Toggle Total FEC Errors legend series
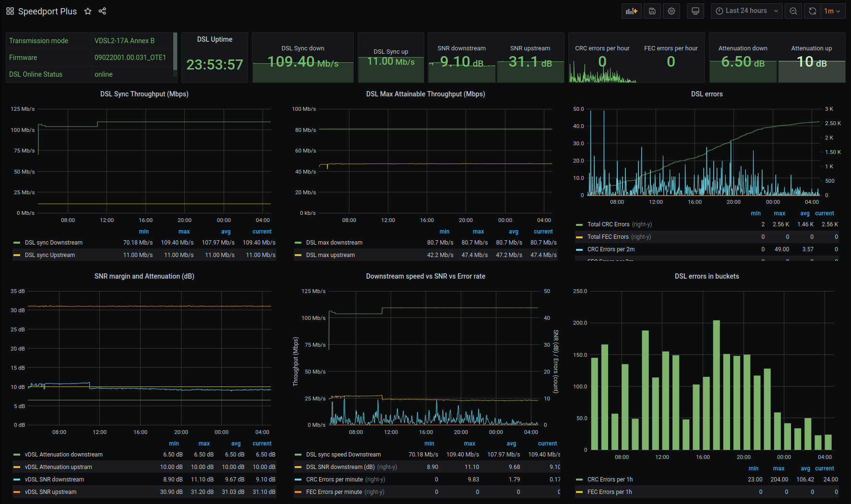Image resolution: width=851 pixels, height=504 pixels. [x=608, y=237]
